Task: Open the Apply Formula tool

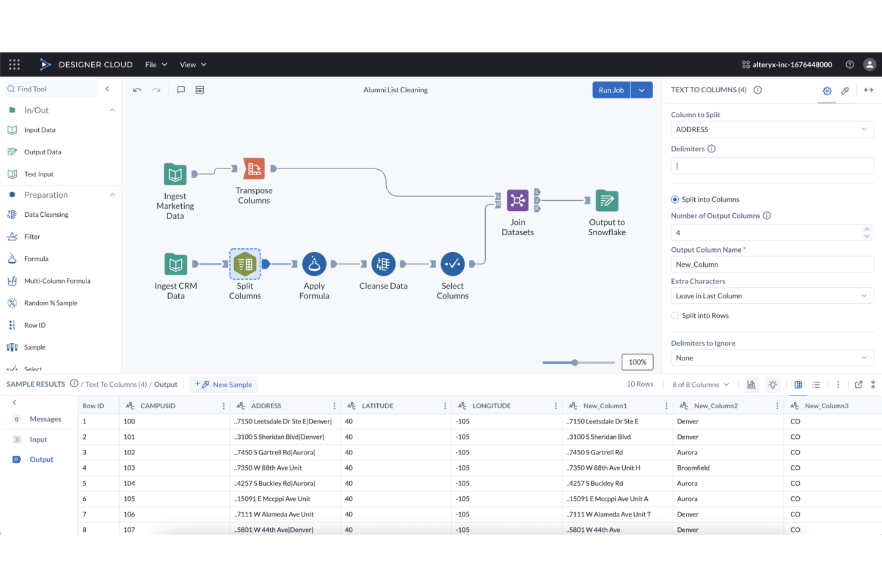Action: click(314, 263)
